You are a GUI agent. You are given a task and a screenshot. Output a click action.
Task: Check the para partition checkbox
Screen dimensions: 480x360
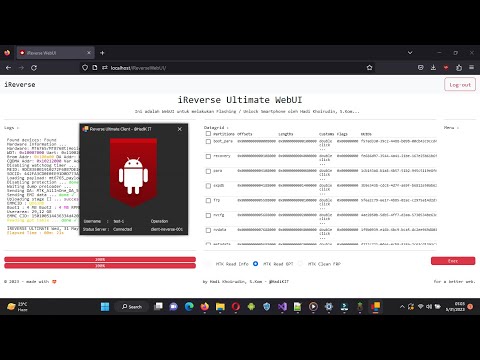[x=208, y=171]
